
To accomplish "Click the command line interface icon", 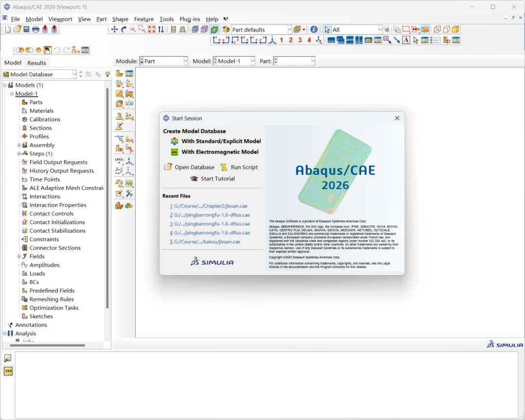I will 8,371.
